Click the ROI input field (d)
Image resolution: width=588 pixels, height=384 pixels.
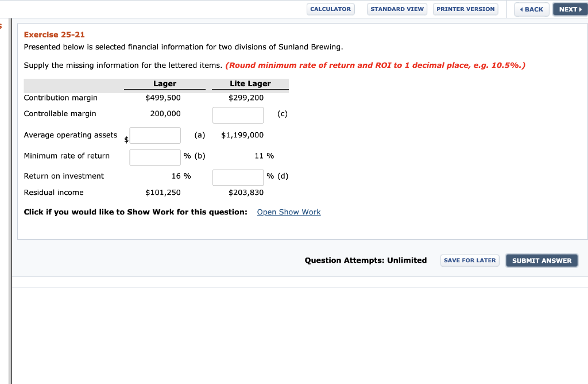(238, 177)
